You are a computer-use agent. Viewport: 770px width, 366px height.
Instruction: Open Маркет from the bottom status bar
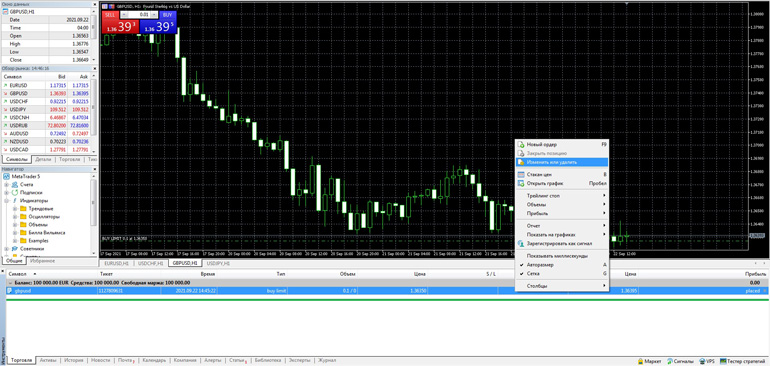[649, 361]
